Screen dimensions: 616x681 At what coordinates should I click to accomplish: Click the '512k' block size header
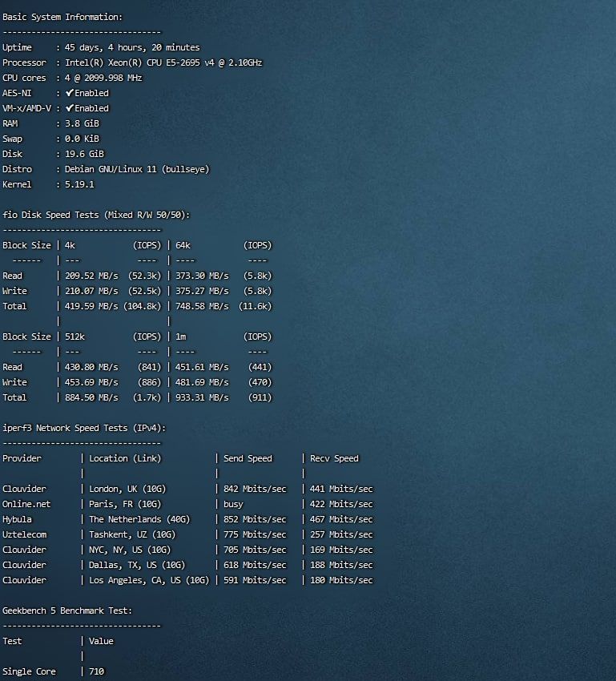tap(74, 336)
